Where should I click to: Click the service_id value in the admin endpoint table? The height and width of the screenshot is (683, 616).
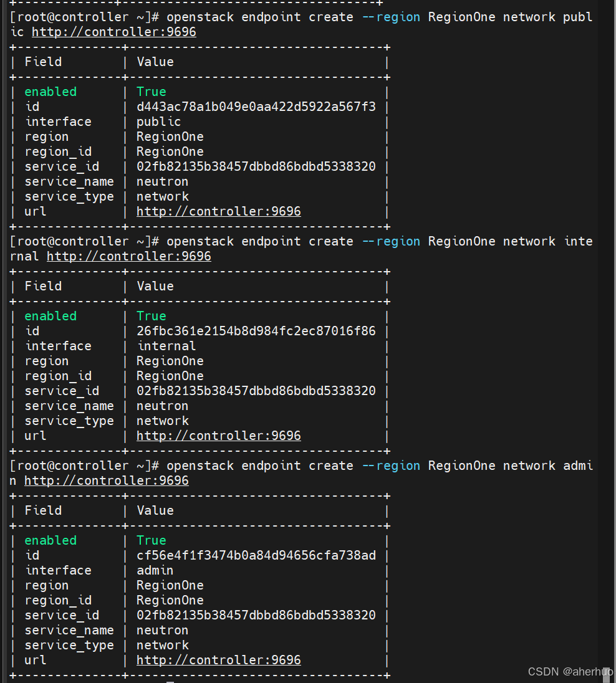256,615
